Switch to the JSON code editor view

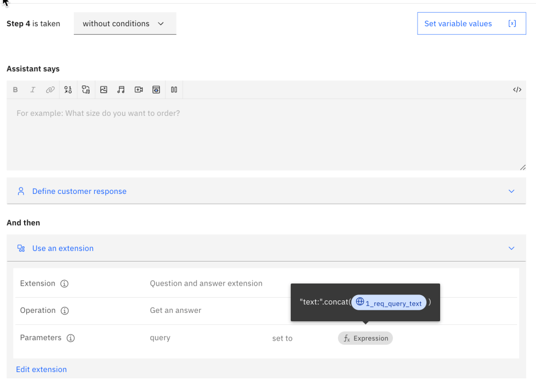(517, 90)
